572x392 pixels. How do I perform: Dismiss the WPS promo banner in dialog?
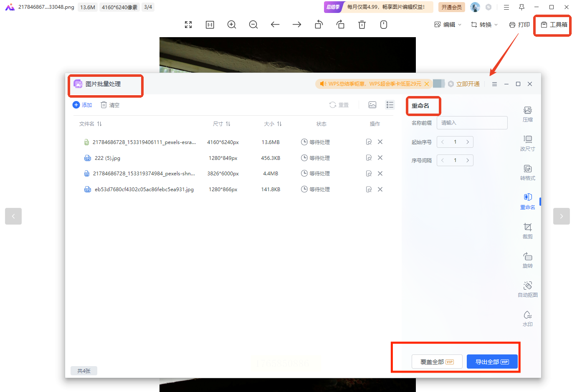click(x=427, y=84)
